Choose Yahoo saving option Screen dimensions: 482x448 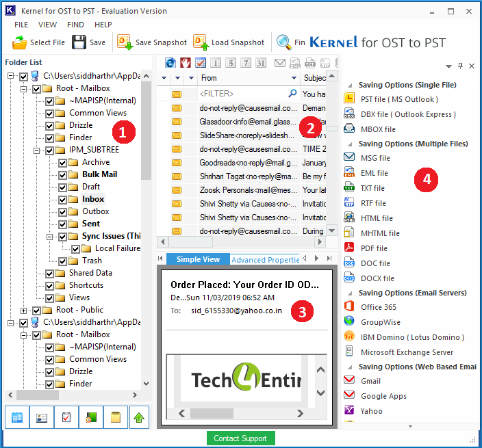(x=372, y=411)
